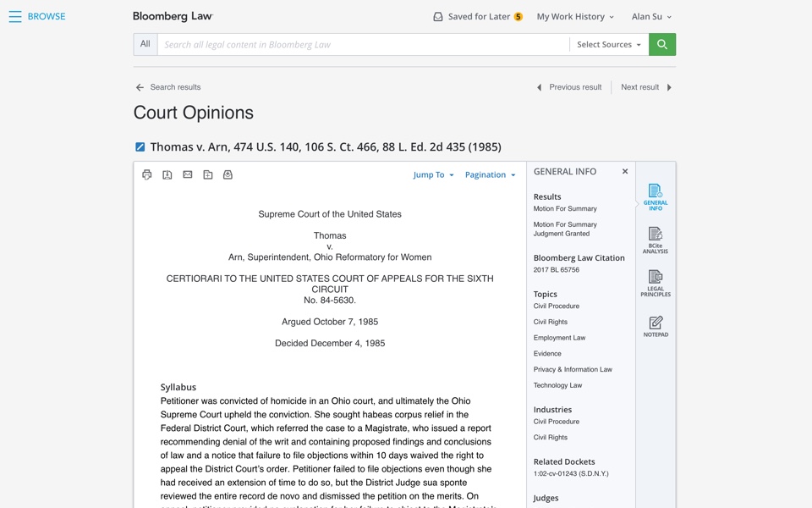Click the save for later inbox icon in toolbar
Viewport: 812px width, 508px height.
click(x=228, y=174)
